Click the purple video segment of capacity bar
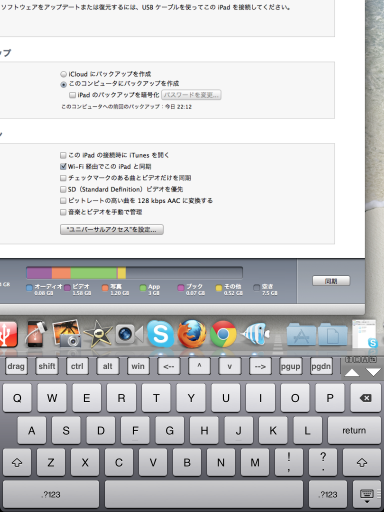Viewport: 384px width, 512px height. pyautogui.click(x=39, y=273)
